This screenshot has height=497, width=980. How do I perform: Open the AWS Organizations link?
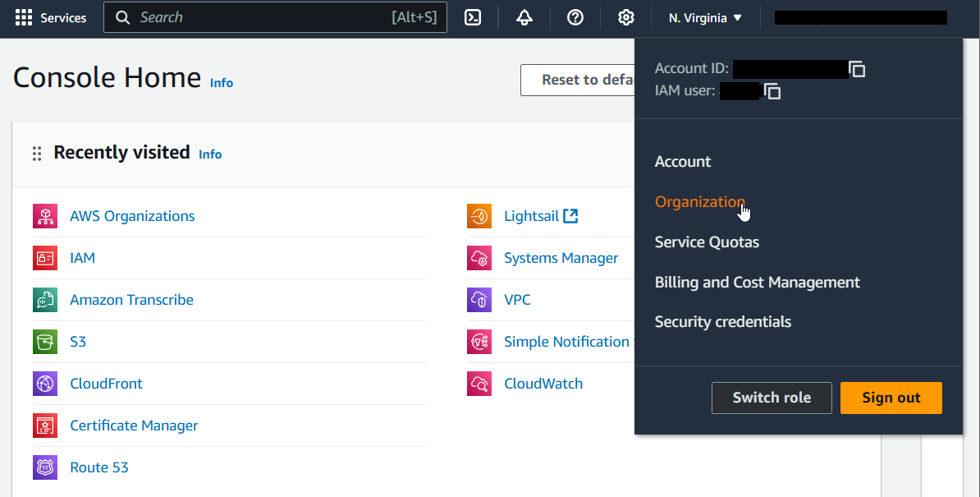click(x=132, y=216)
